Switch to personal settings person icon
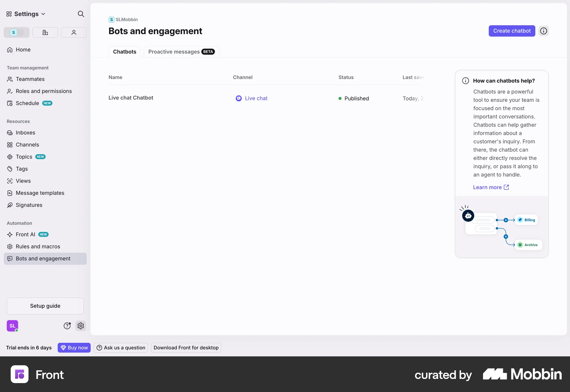Viewport: 570px width, 392px height. pos(74,32)
